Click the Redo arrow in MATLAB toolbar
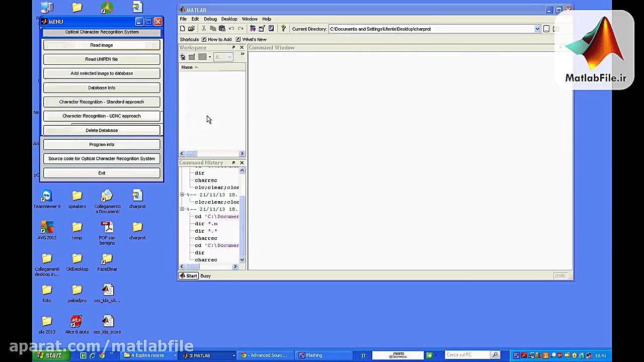 [240, 29]
